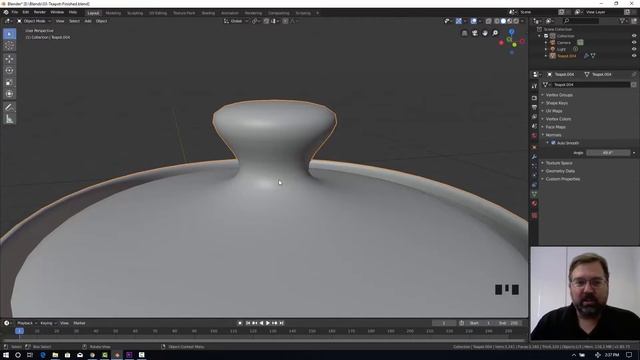The height and width of the screenshot is (360, 640).
Task: Open the File menu
Action: click(15, 12)
